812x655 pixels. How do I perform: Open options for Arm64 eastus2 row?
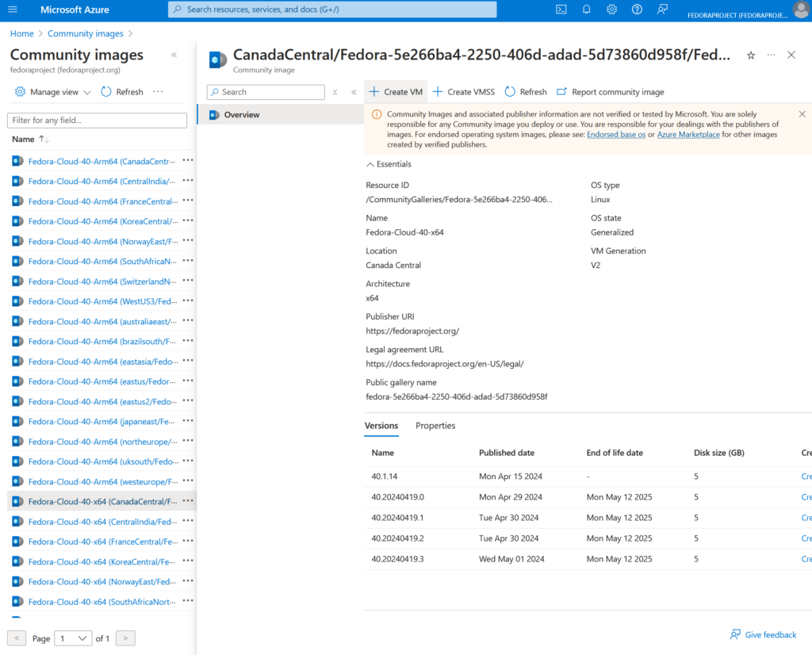pos(188,401)
